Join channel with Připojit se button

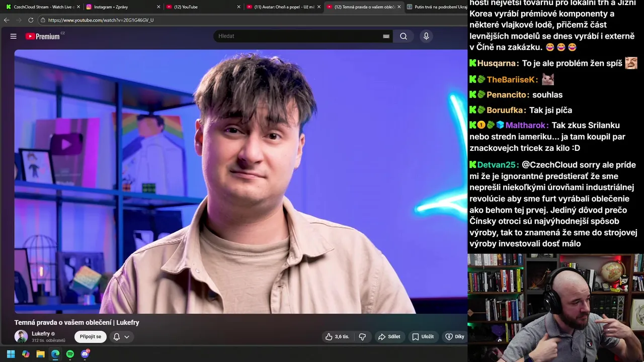pos(91,337)
